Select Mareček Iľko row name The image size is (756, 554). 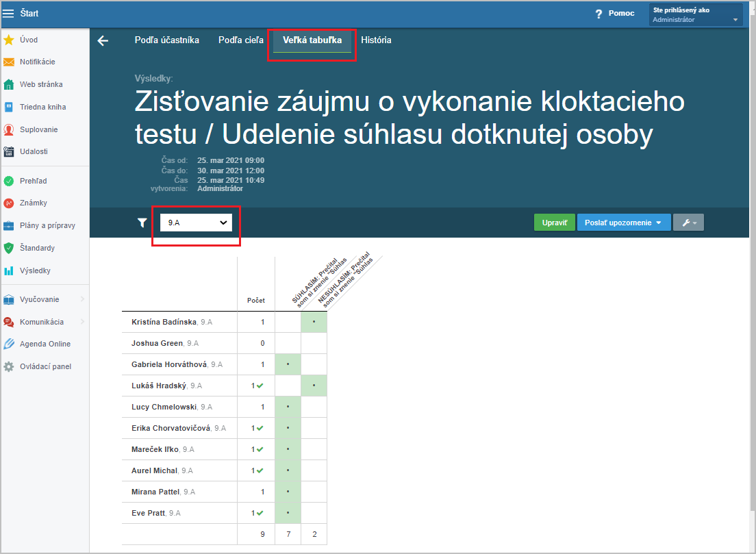click(155, 449)
